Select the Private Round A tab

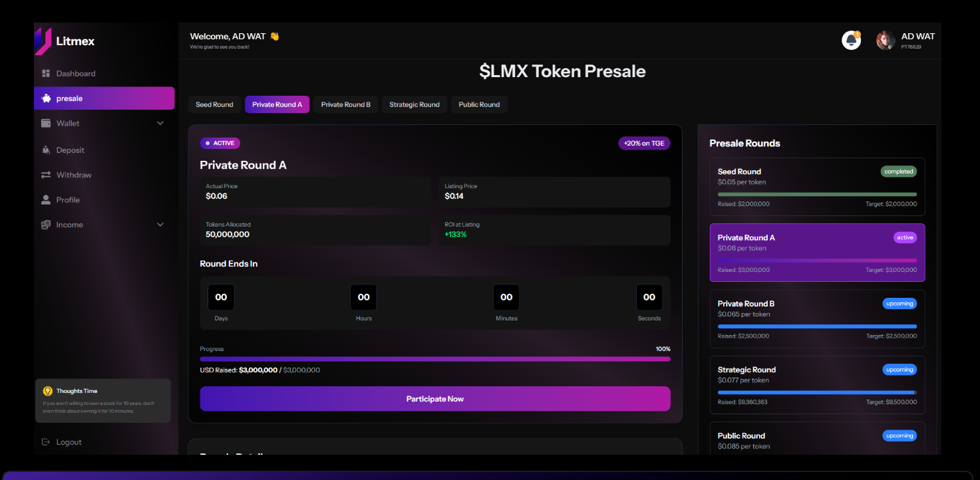tap(277, 104)
